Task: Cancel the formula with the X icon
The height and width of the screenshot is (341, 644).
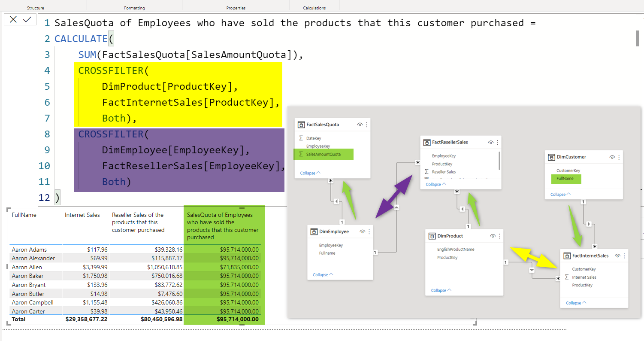Action: 13,20
